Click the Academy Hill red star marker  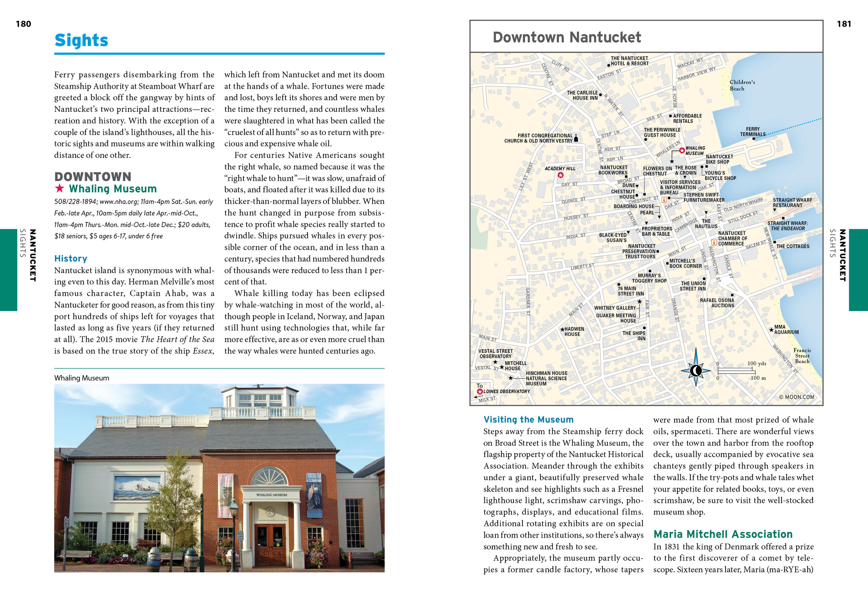coord(560,175)
